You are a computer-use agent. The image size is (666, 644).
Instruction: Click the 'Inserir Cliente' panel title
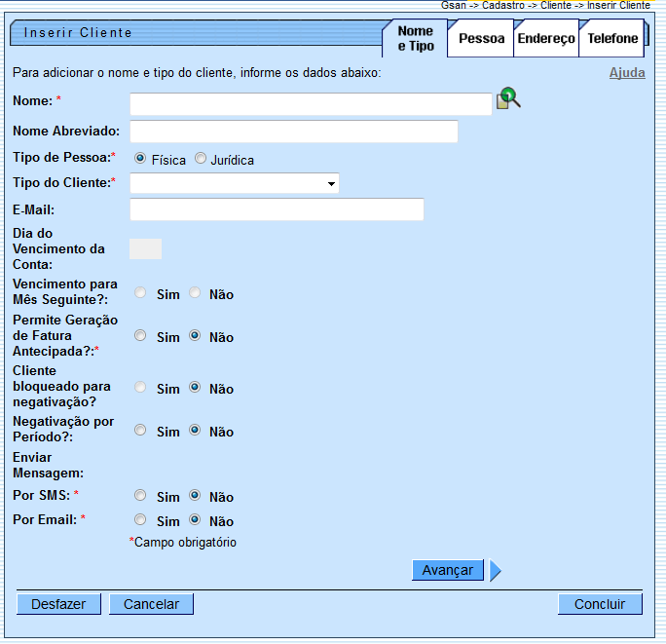(x=78, y=33)
